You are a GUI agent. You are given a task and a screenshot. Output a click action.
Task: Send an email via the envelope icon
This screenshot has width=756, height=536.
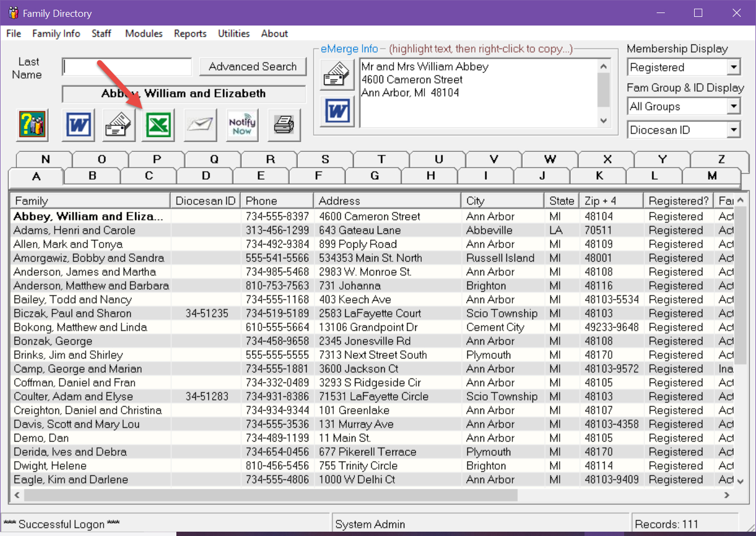(x=200, y=125)
